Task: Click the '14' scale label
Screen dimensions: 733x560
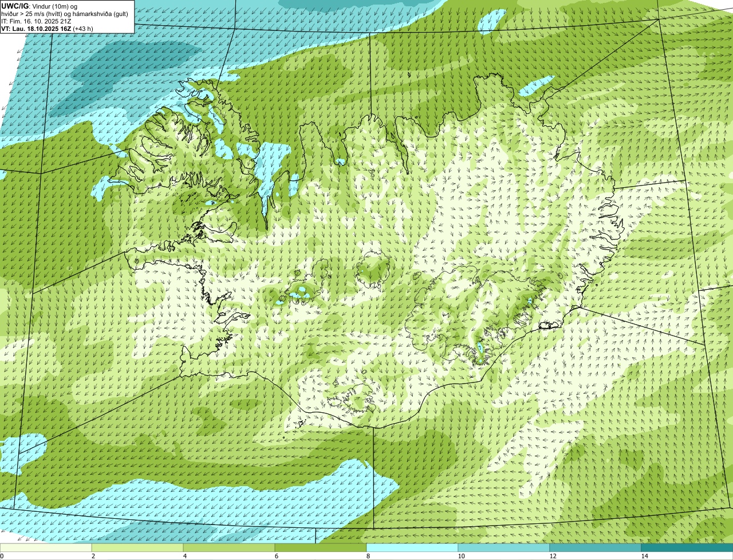Action: tap(644, 556)
